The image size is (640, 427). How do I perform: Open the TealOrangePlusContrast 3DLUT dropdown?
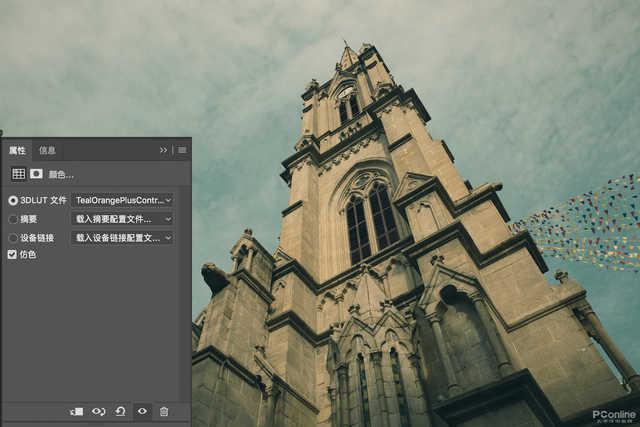pos(122,200)
